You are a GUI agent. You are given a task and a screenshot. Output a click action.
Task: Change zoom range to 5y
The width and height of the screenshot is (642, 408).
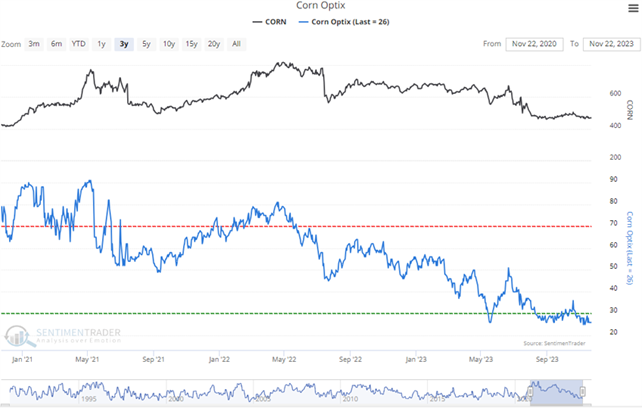146,44
